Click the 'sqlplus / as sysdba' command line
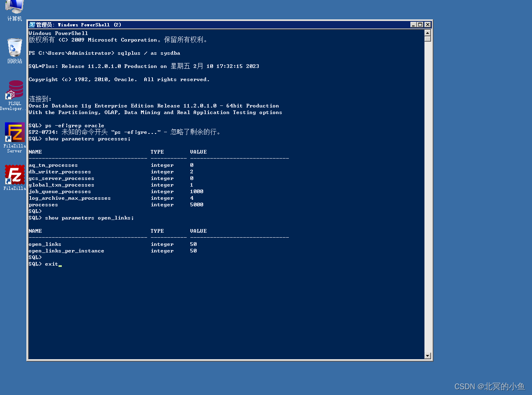532x395 pixels. 104,53
